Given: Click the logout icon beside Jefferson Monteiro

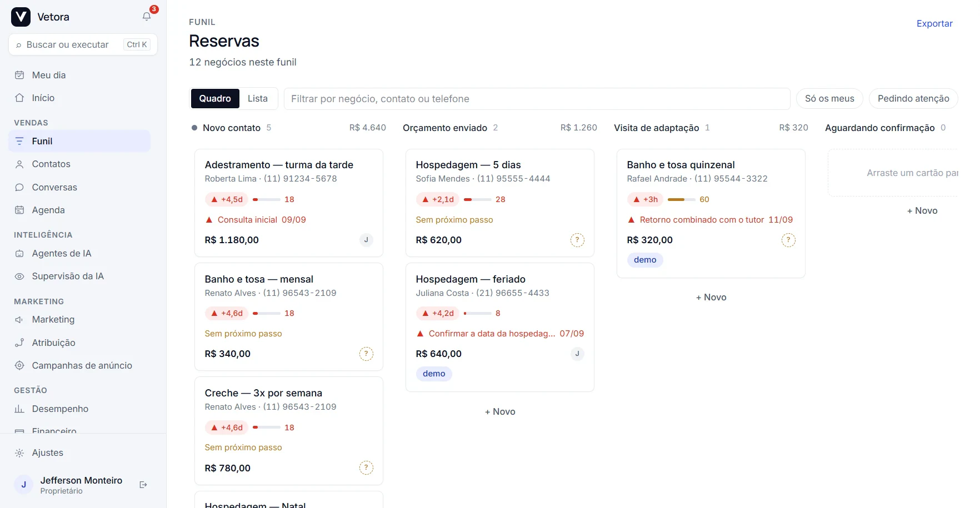Looking at the screenshot, I should click(143, 485).
